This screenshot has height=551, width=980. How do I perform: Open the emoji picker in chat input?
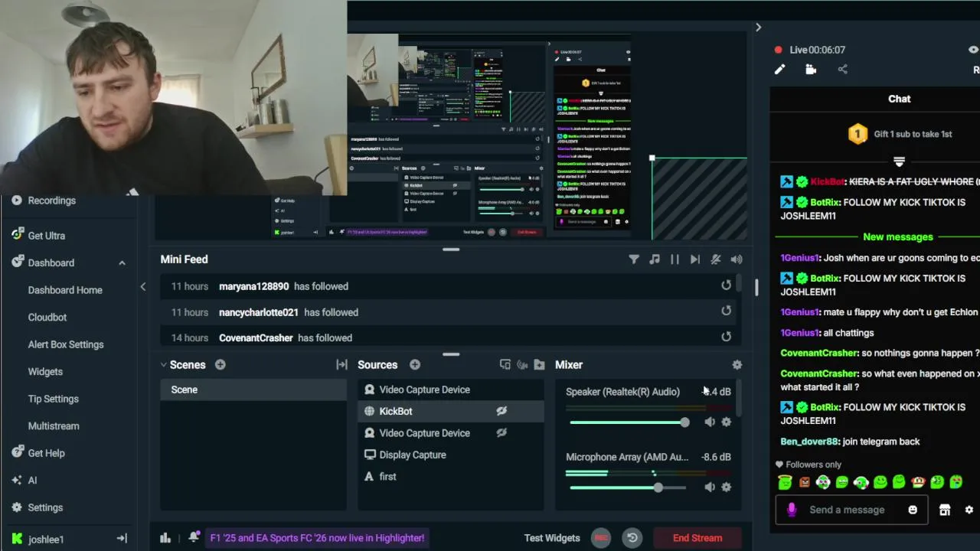coord(913,510)
